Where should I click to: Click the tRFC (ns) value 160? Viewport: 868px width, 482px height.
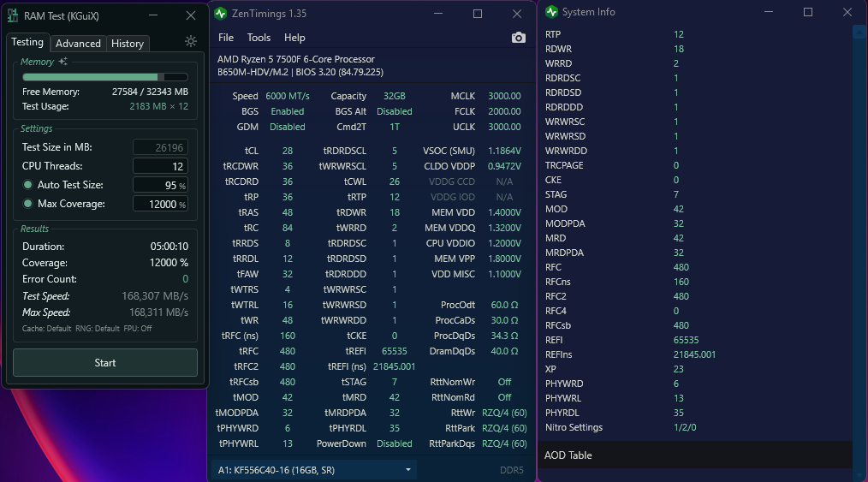[x=288, y=336]
